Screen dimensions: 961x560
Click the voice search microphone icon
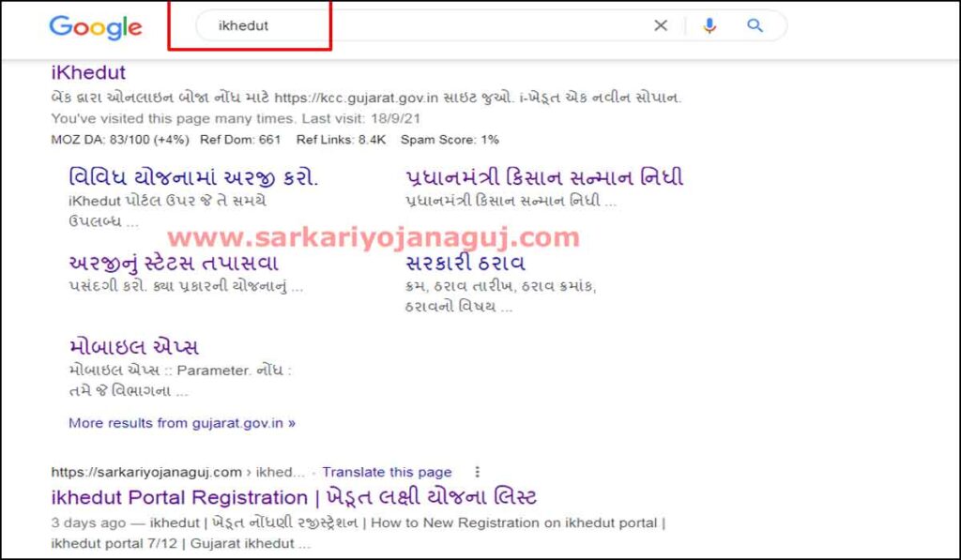(x=709, y=25)
